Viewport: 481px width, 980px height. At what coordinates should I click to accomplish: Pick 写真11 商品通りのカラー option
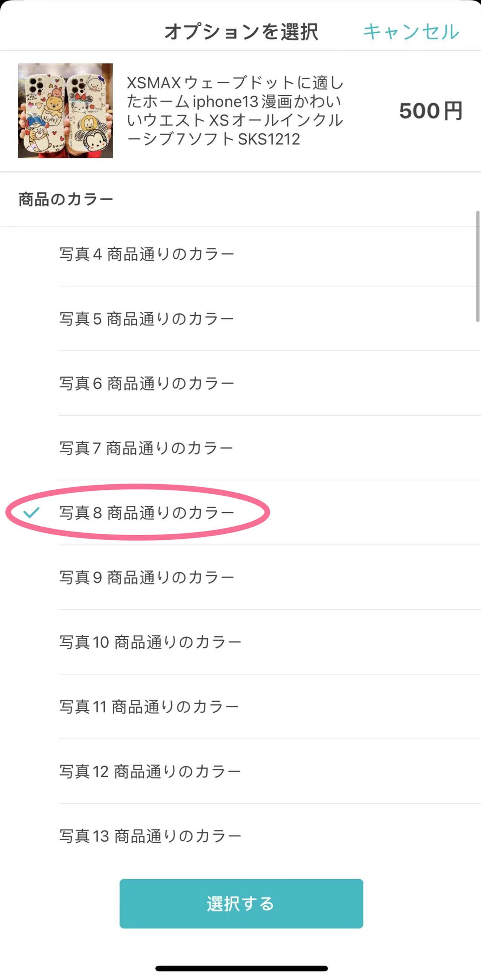pos(149,707)
